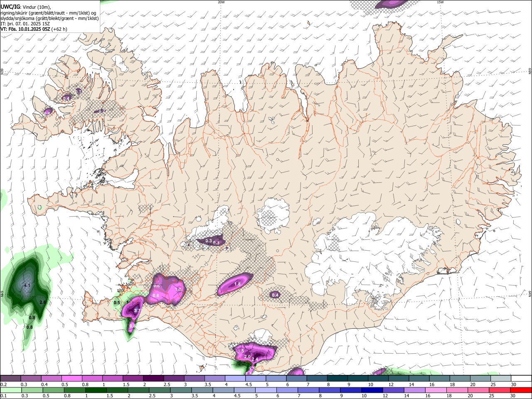Click the 2.6 rain value in green area
Viewport: 532px width, 399px height.
pos(42,302)
